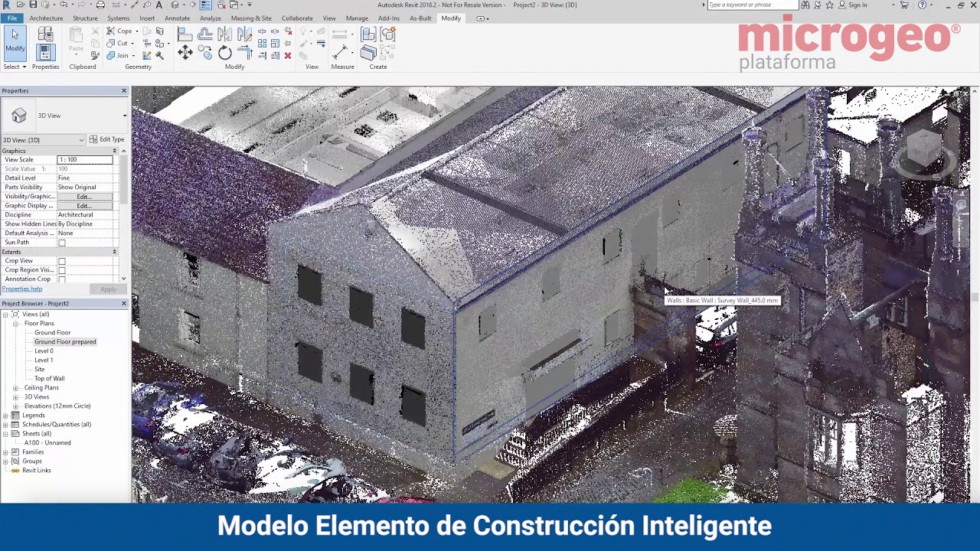The width and height of the screenshot is (980, 551).
Task: Click the Text tool 'A' icon
Action: click(159, 5)
